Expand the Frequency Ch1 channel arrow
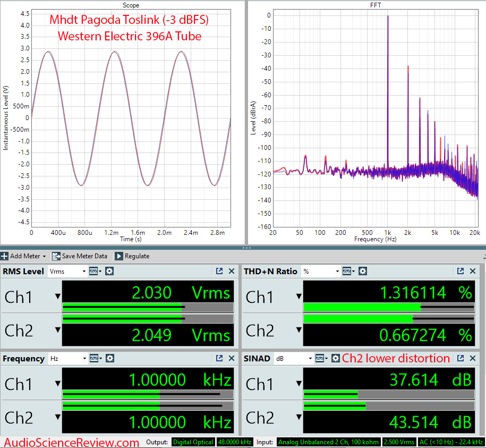The image size is (486, 448). pos(58,384)
